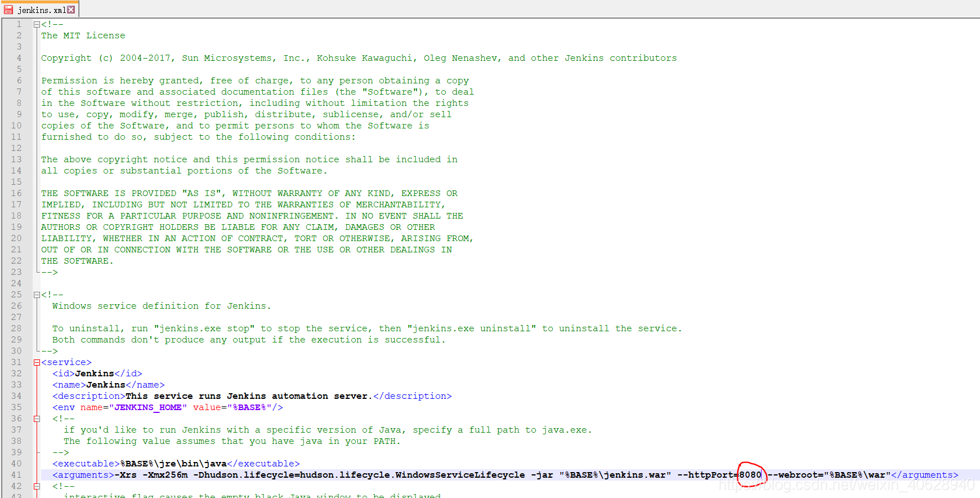Viewport: 980px width, 498px height.
Task: Click the JENKINS_HOME attribute value
Action: pos(148,407)
